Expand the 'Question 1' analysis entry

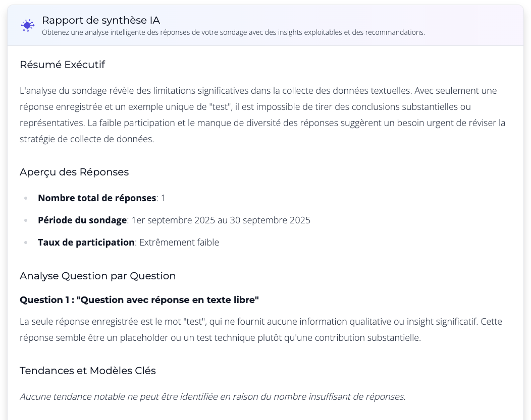[x=139, y=299]
